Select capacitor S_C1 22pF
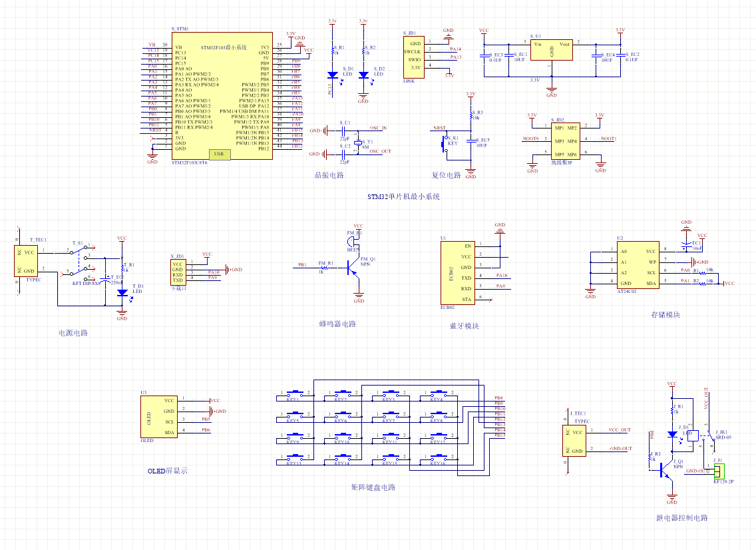756x550 pixels. [344, 131]
